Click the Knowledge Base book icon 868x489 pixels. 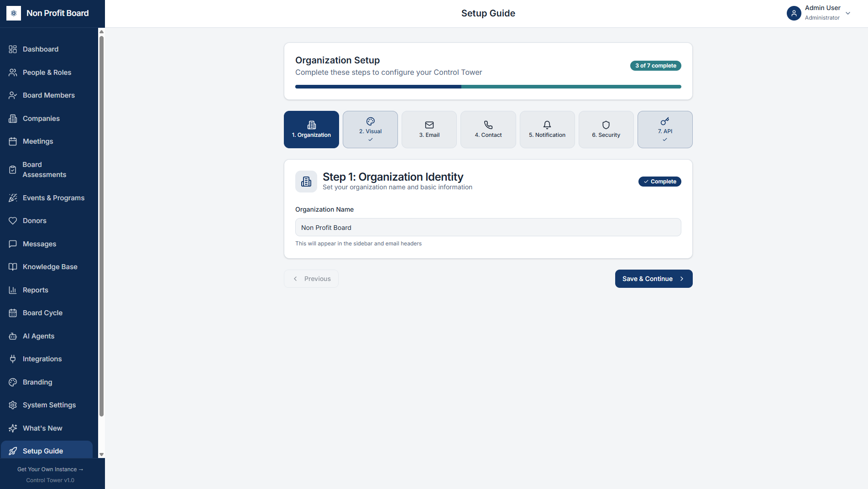click(x=13, y=267)
